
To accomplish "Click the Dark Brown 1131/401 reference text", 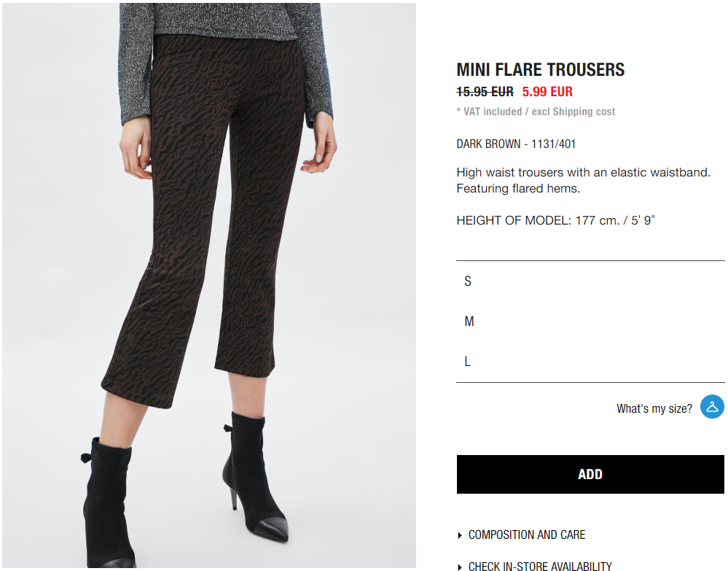I will point(516,144).
